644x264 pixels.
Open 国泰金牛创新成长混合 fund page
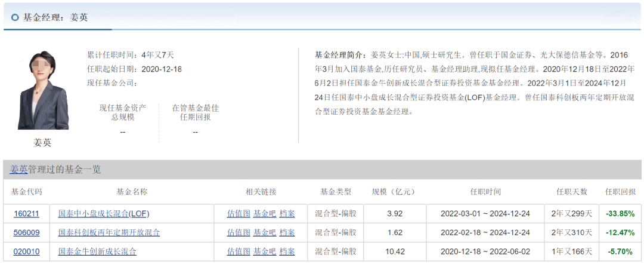[97, 251]
